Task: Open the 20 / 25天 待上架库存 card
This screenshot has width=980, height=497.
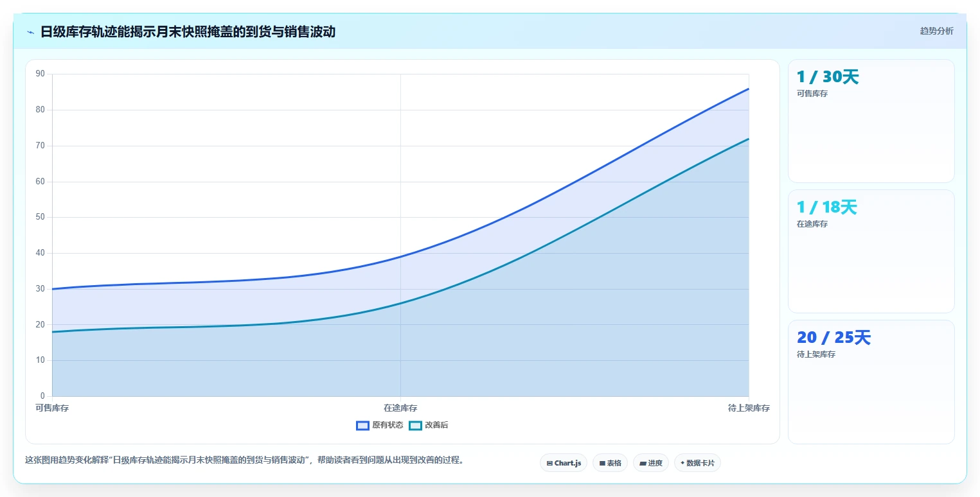Action: click(x=871, y=382)
